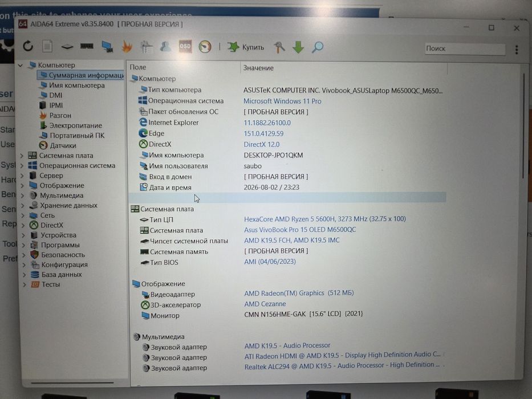Viewport: 532px width, 399px height.
Task: Open the Report page icon in toolbar
Action: click(x=47, y=46)
